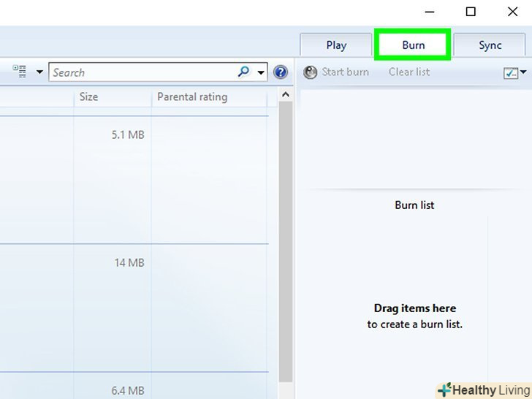This screenshot has height=399, width=532.
Task: Expand the Burn options dropdown arrow
Action: [x=523, y=72]
